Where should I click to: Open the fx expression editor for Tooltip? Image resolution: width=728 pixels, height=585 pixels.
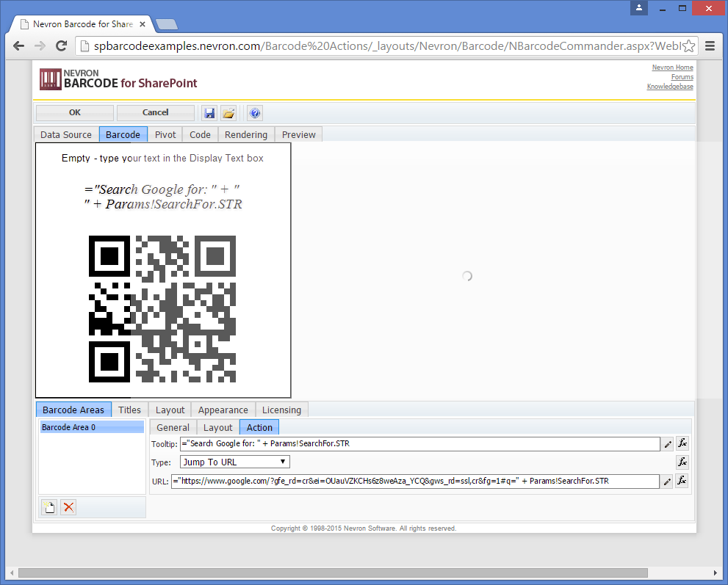pyautogui.click(x=682, y=443)
